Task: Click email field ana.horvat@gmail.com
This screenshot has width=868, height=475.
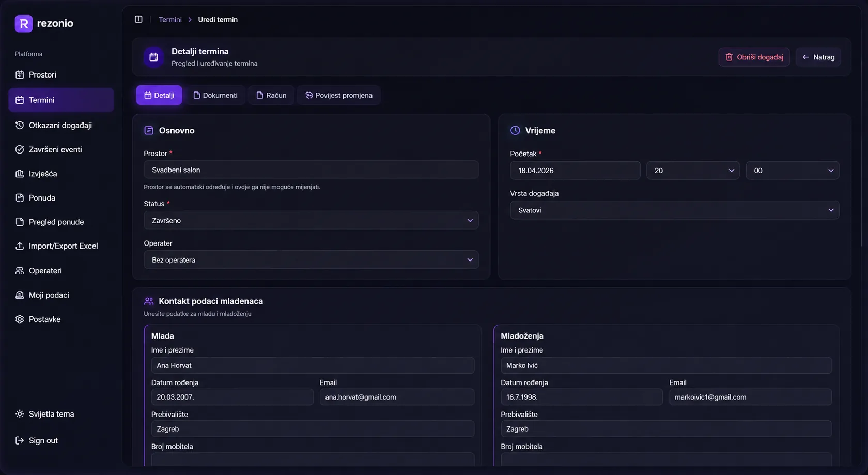Action: (397, 397)
